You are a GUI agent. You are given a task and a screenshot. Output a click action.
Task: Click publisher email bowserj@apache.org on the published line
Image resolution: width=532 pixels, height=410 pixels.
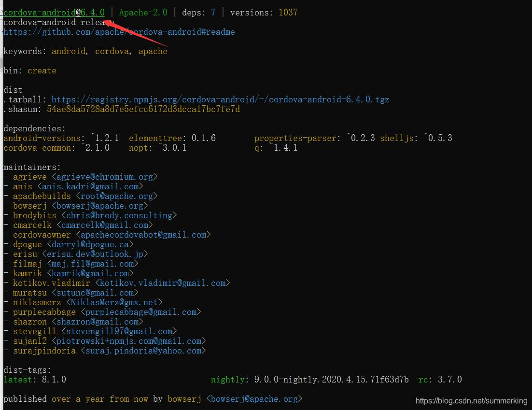click(254, 399)
